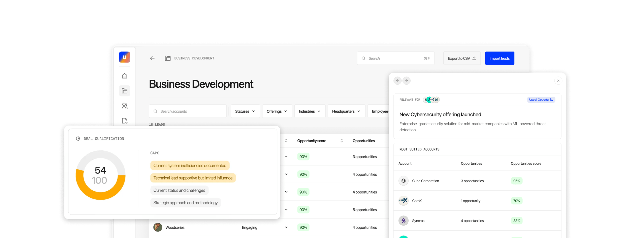Open the Offerings filter dropdown
Viewport: 644px width, 238px height.
(277, 111)
